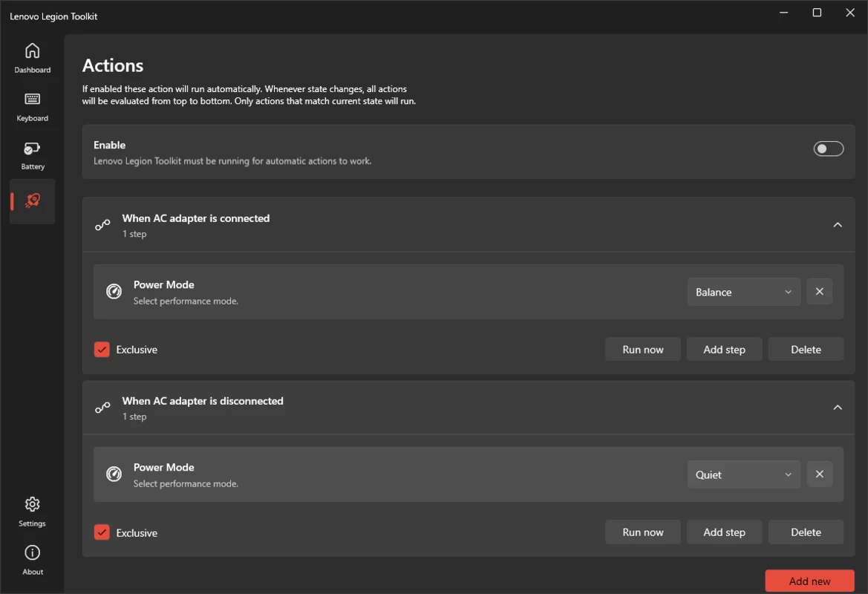Click the About label in sidebar
This screenshot has height=594, width=868.
coord(33,571)
